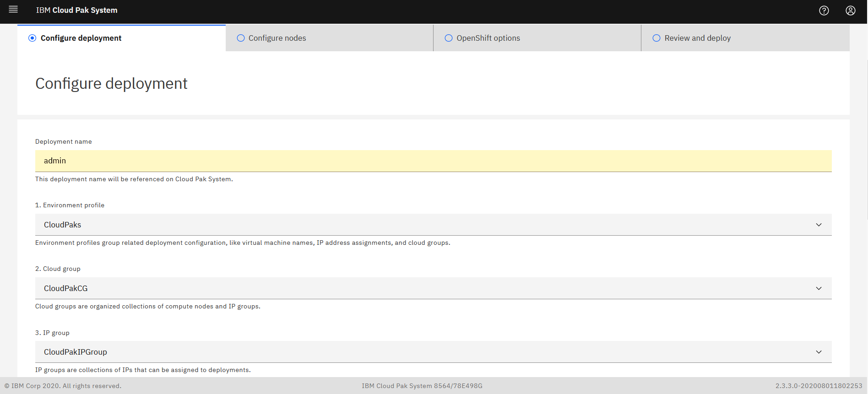
Task: Switch to the Configure nodes tab
Action: pos(329,38)
